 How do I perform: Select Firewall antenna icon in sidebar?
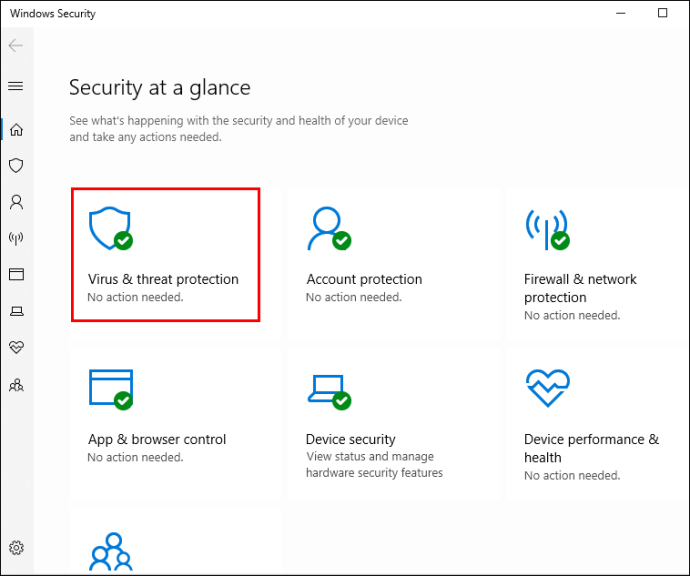pos(16,238)
